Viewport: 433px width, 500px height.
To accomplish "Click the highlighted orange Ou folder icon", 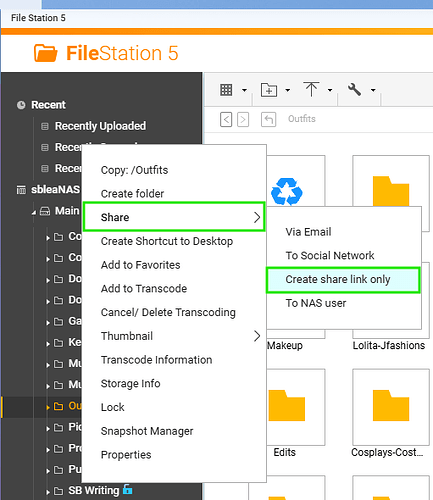I will coord(58,406).
